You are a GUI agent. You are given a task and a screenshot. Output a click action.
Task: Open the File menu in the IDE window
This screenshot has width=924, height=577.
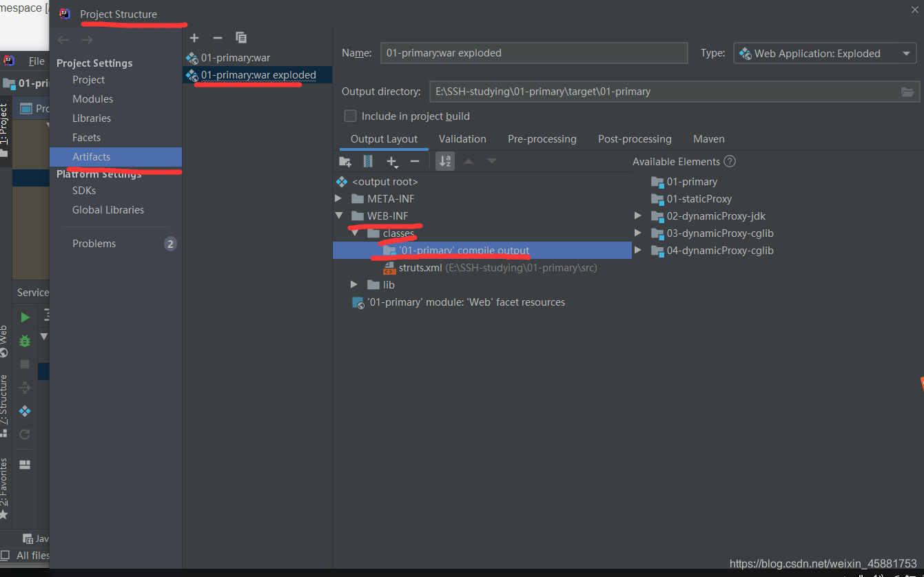click(x=37, y=61)
